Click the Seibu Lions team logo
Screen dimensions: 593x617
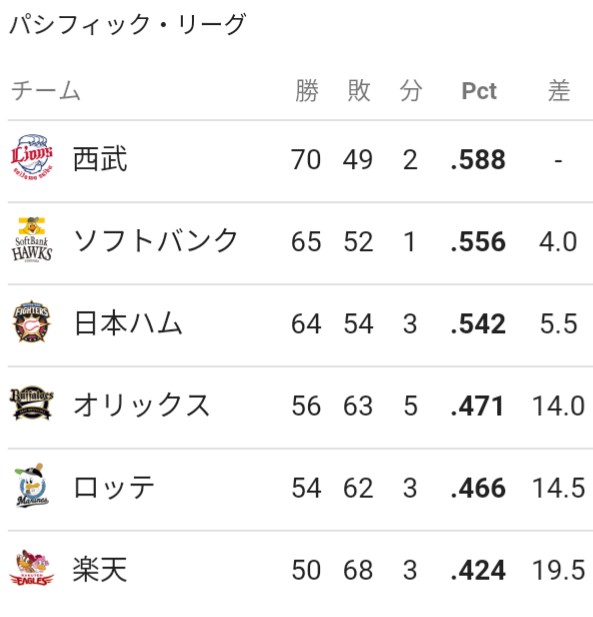coord(31,157)
